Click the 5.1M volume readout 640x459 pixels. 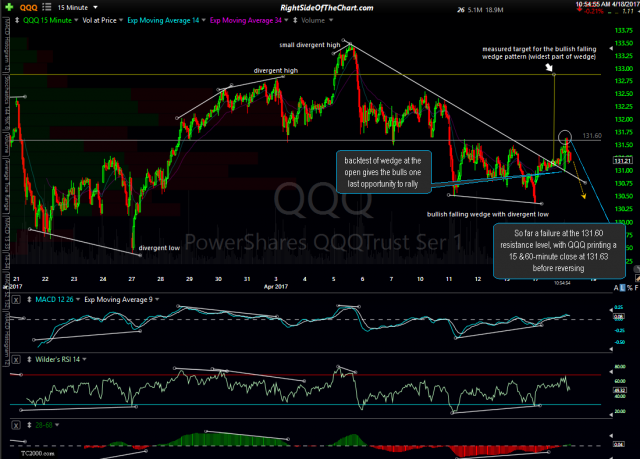tap(475, 10)
